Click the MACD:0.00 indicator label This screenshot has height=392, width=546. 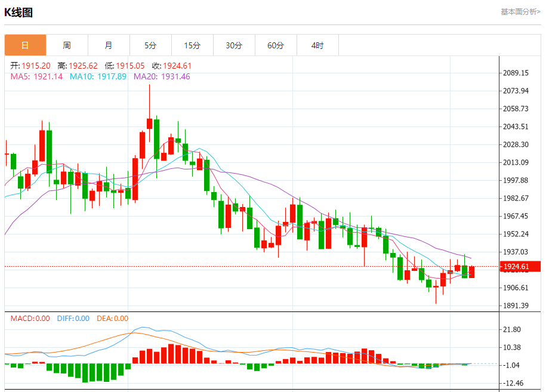pos(30,319)
